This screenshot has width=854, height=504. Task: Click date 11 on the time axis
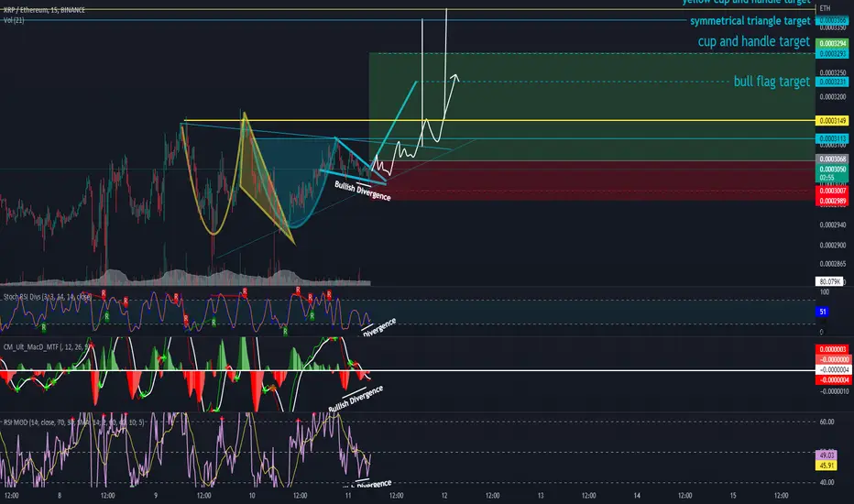click(x=348, y=496)
